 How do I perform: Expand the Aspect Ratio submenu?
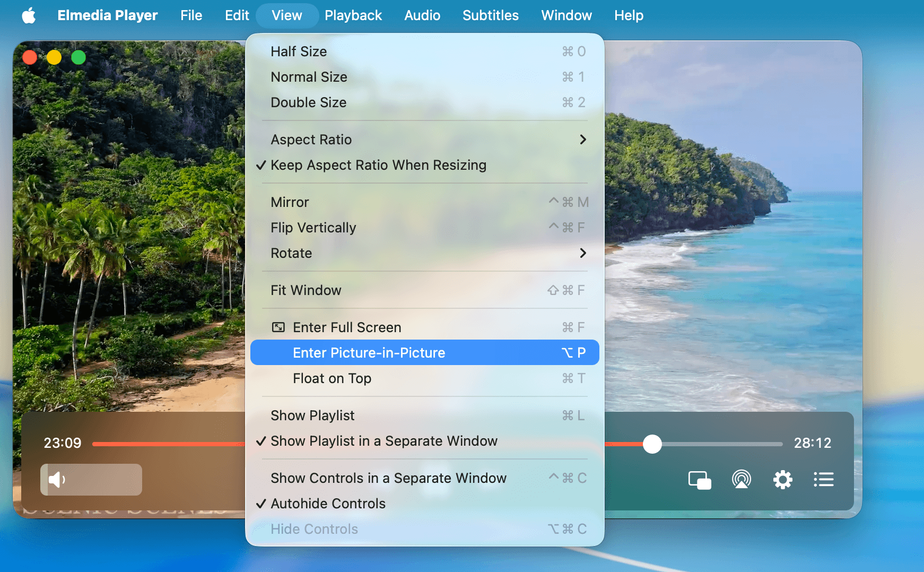425,140
